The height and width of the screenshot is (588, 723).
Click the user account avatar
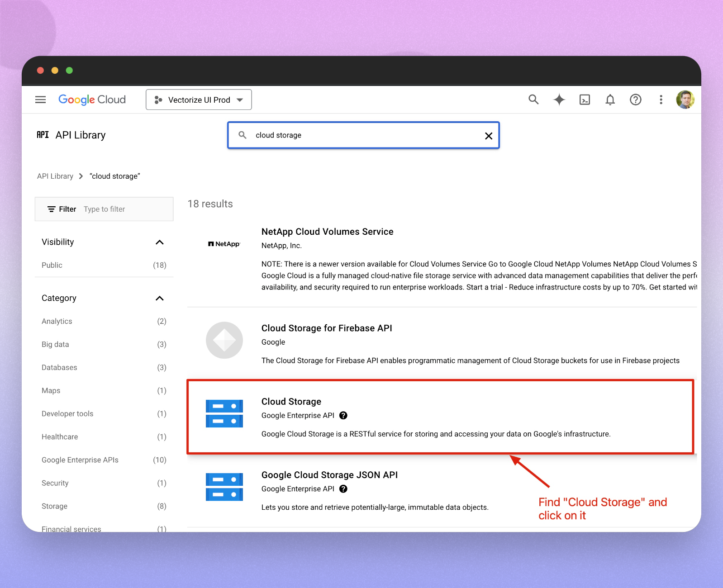685,100
